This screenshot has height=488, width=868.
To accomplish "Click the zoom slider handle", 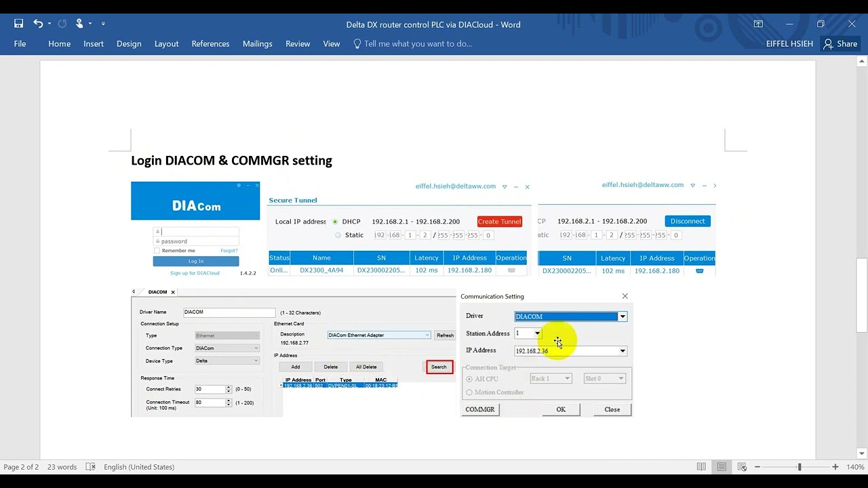I will tap(800, 467).
